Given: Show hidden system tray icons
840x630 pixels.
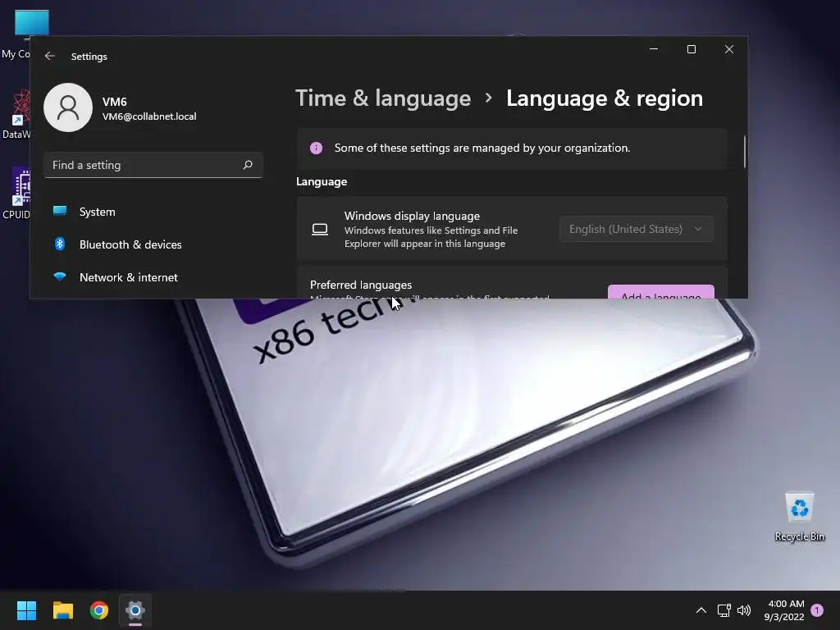Looking at the screenshot, I should 701,610.
